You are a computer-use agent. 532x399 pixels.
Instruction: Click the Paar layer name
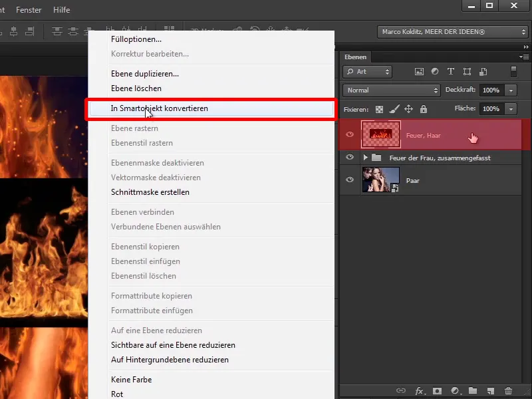pos(412,181)
